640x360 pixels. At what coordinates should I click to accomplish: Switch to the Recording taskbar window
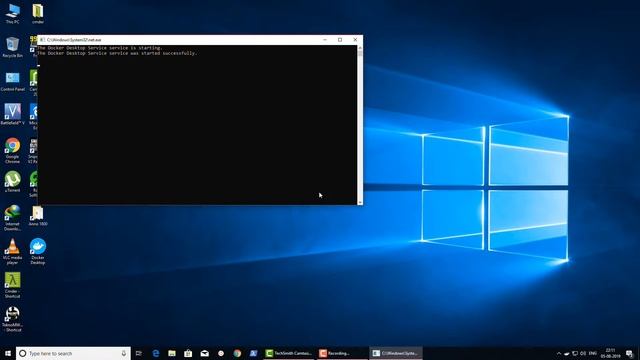click(x=342, y=353)
